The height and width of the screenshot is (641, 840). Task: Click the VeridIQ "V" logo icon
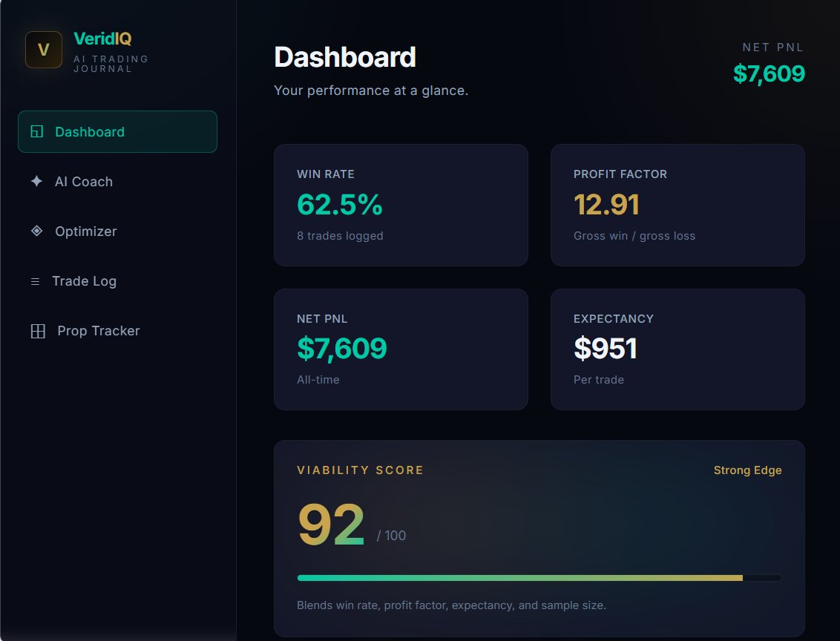(x=43, y=50)
